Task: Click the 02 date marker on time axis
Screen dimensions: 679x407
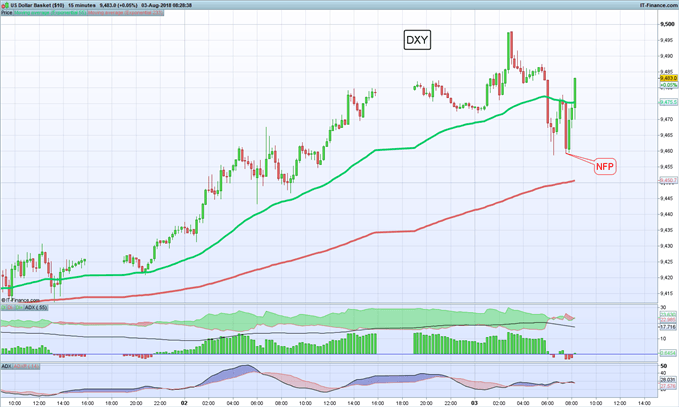Action: pos(184,403)
